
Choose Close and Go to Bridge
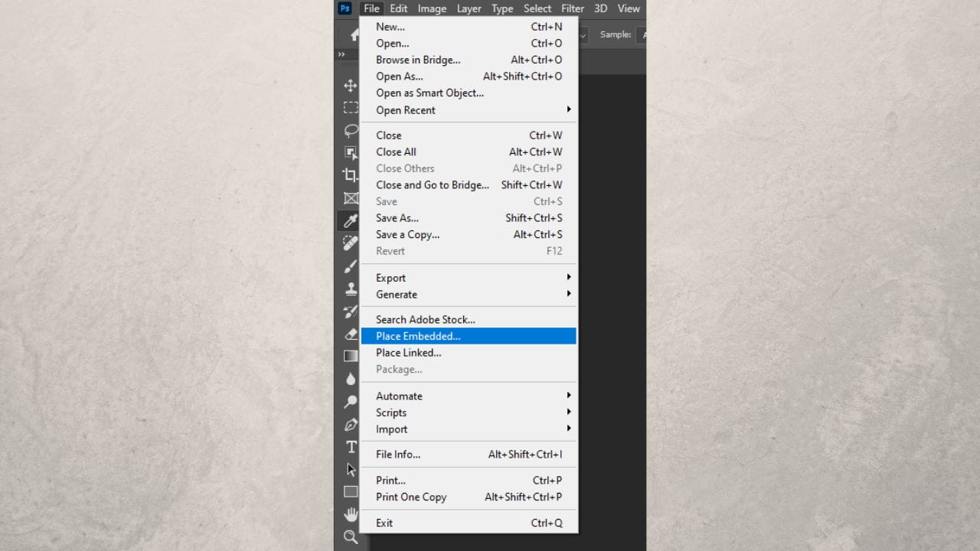[x=469, y=185]
